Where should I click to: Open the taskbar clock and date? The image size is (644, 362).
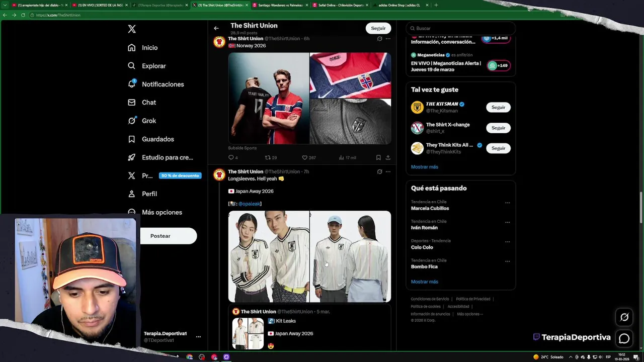point(622,357)
